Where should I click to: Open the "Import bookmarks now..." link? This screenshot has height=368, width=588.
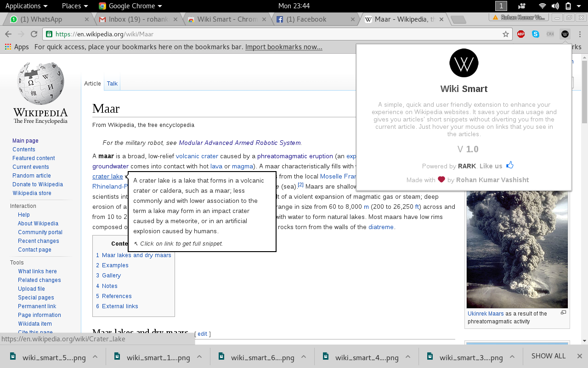283,46
